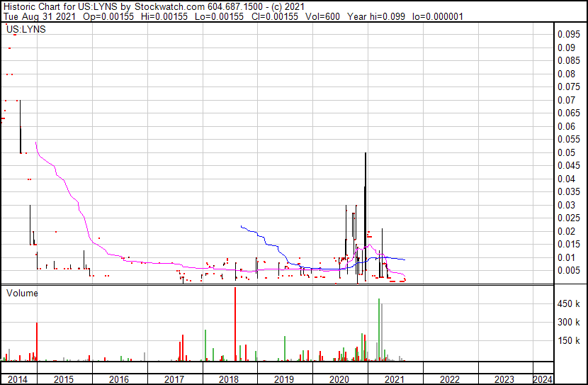Select the 2015 year segment
This screenshot has height=385, width=588.
64,379
